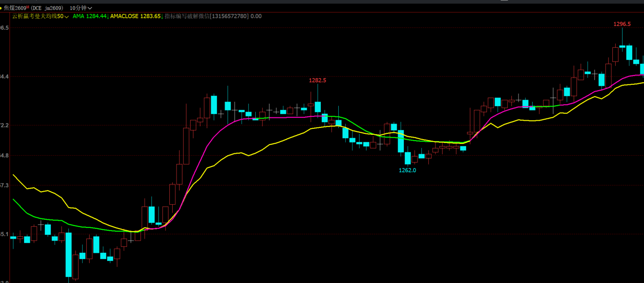Click the 72.2 price axis label
Screen dimensions: 644x283
point(4,125)
